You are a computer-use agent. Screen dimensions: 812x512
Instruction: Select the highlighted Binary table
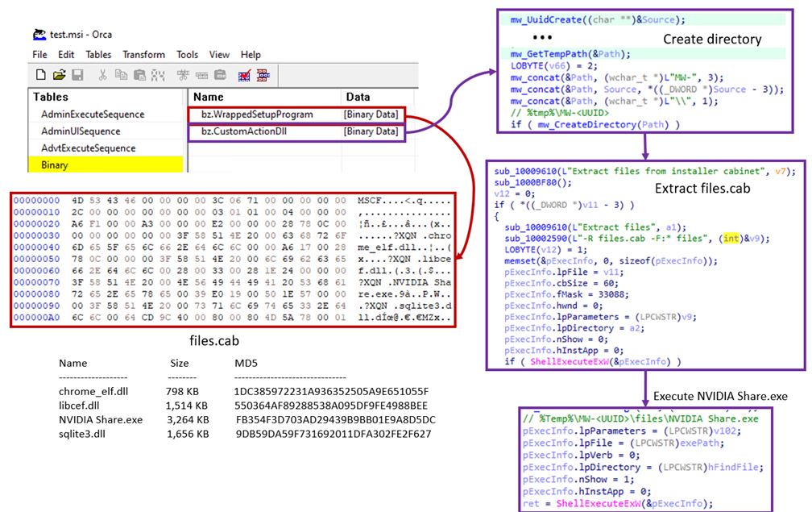point(55,165)
